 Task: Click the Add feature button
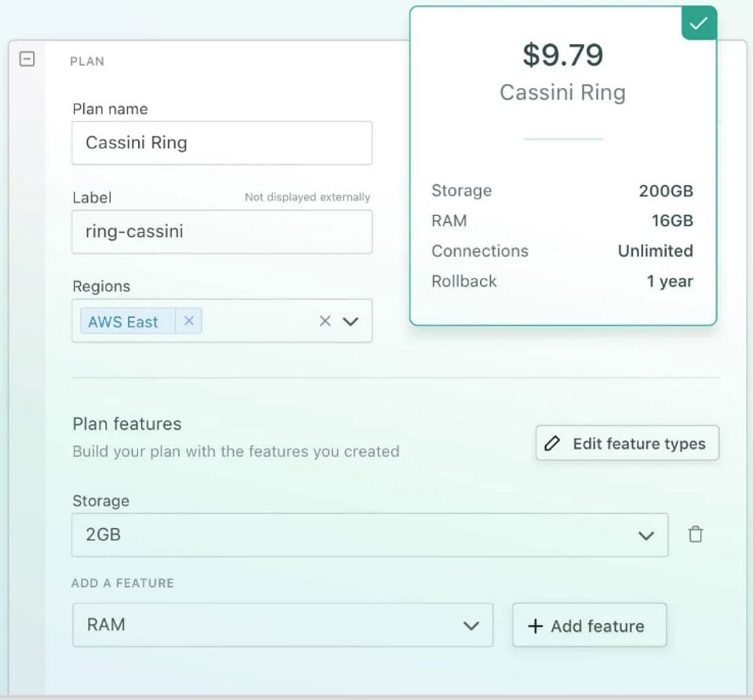[x=589, y=625]
